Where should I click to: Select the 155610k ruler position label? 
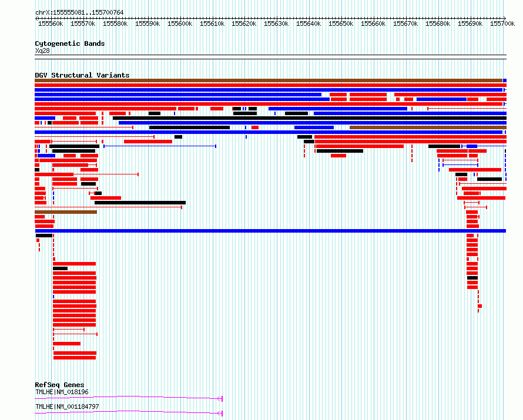click(212, 23)
